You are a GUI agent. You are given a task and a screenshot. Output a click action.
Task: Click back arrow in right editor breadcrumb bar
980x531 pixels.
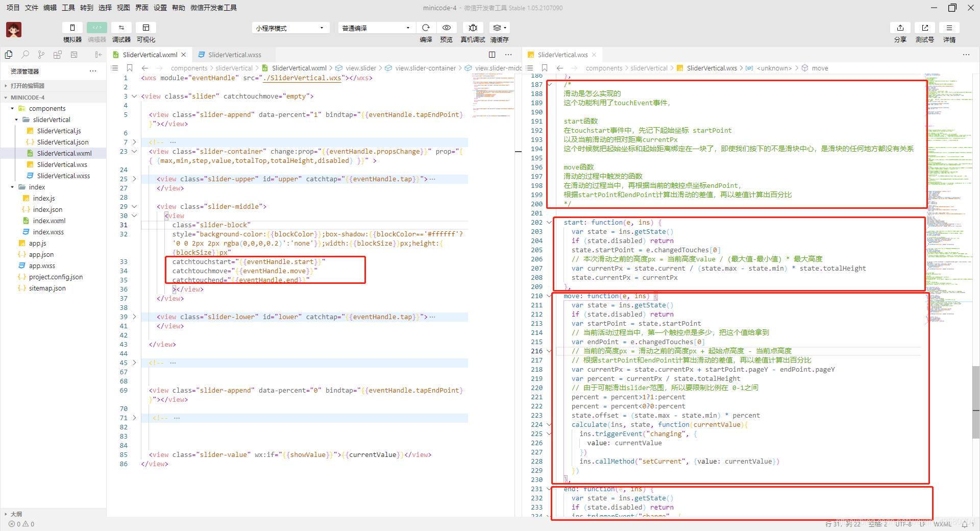pyautogui.click(x=560, y=68)
